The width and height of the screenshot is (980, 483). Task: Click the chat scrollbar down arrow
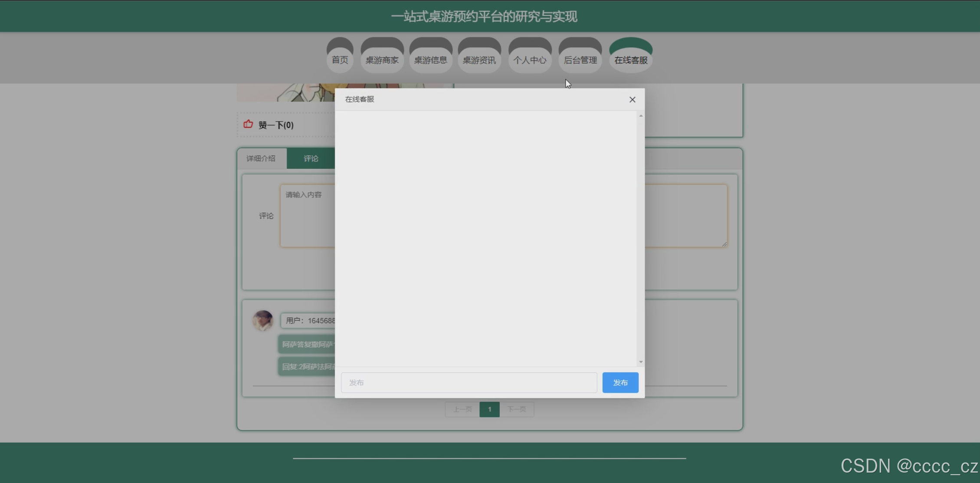point(641,362)
